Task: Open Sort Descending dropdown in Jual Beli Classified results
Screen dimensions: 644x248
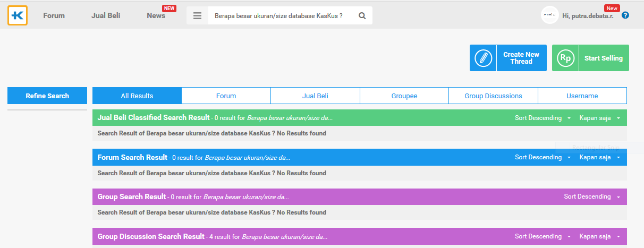Action: click(x=543, y=118)
